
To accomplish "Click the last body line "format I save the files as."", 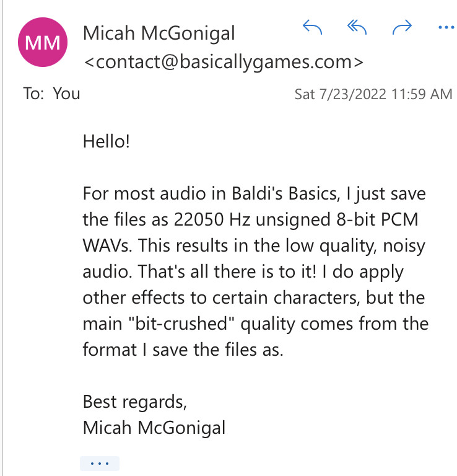I will [183, 349].
